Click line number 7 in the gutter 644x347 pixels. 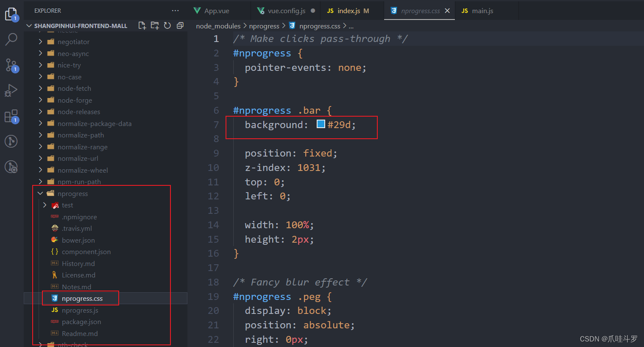tap(216, 125)
